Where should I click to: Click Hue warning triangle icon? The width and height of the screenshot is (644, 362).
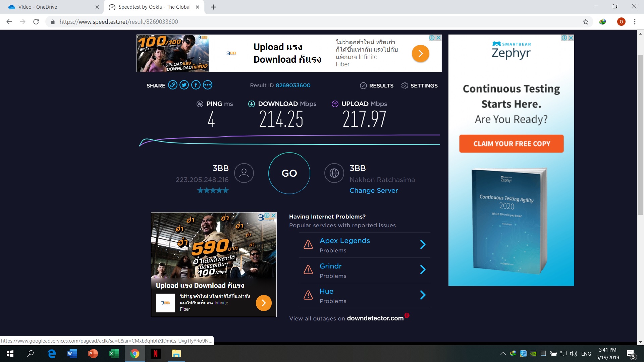click(x=308, y=295)
